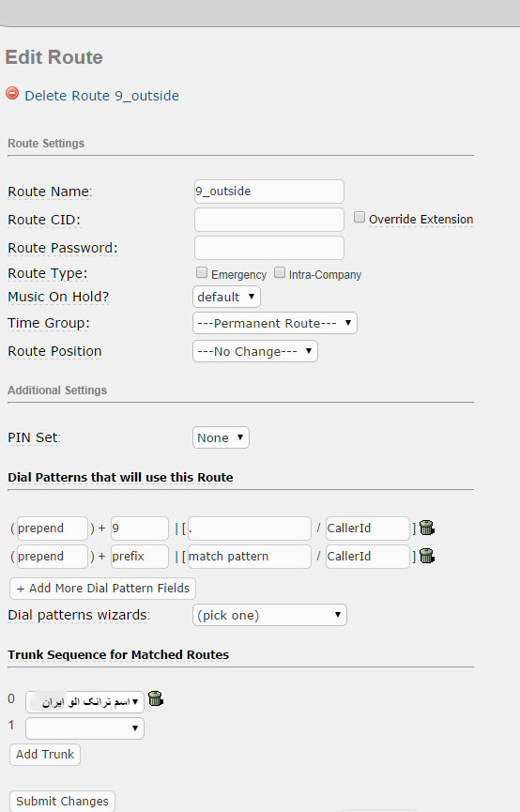Viewport: 520px width, 812px height.
Task: Expand the Time Group Permanent Route dropdown
Action: click(274, 323)
